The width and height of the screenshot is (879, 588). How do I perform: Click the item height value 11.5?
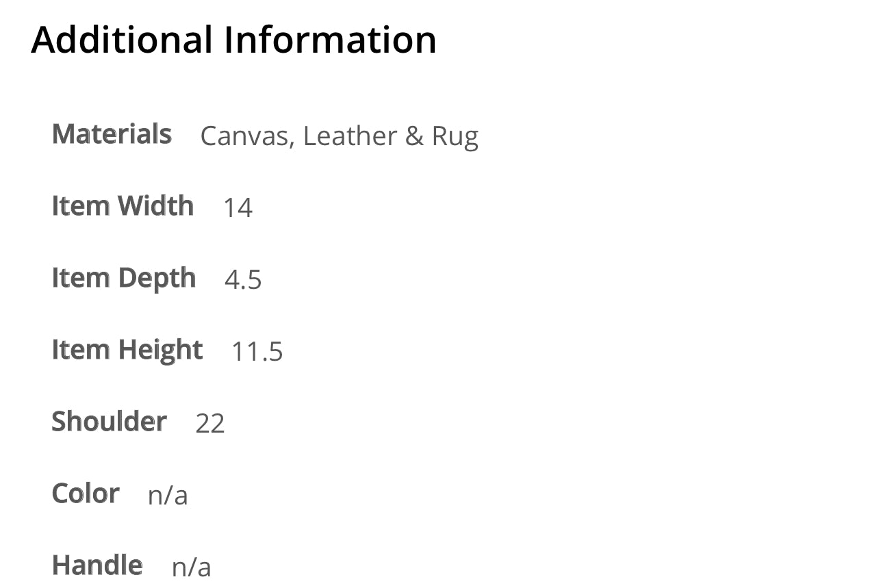[257, 351]
